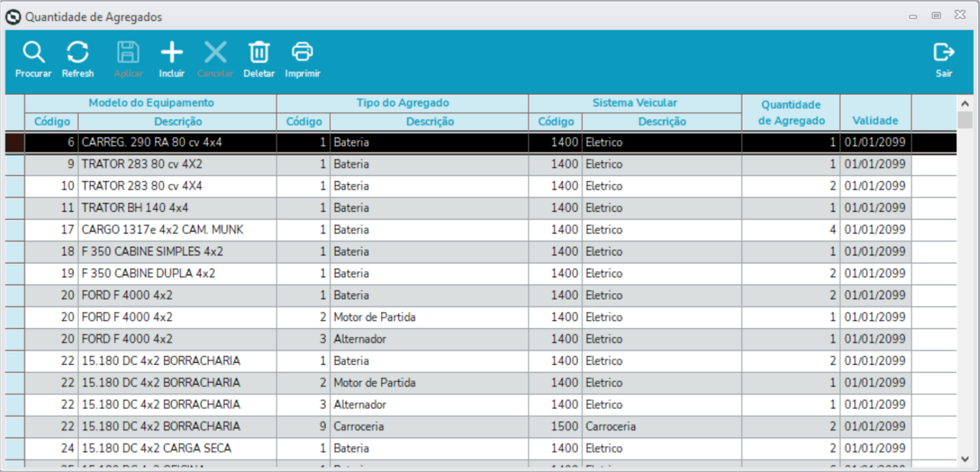Image resolution: width=980 pixels, height=472 pixels.
Task: Select row CARREG. 290 RA 80 cv 4x4
Action: pos(481,143)
